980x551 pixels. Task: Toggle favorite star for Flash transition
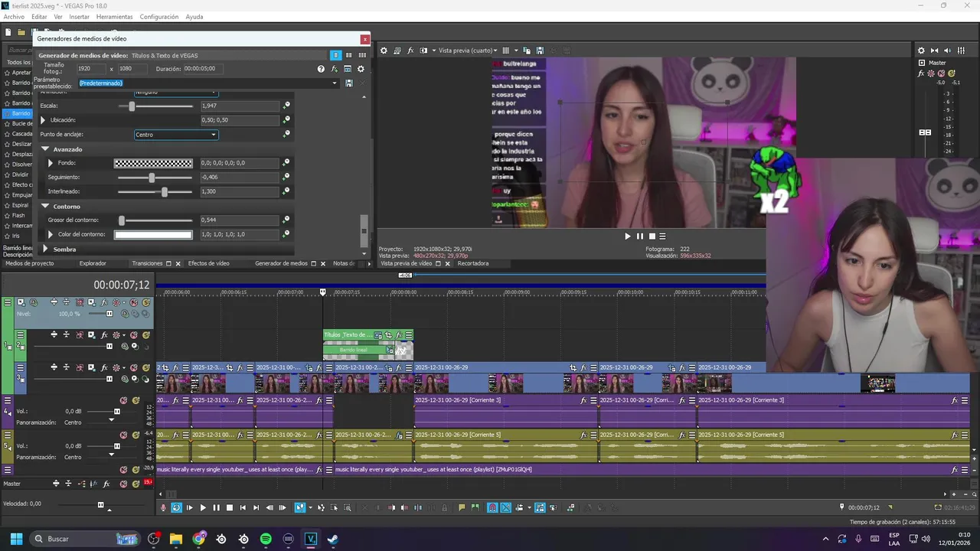point(6,216)
